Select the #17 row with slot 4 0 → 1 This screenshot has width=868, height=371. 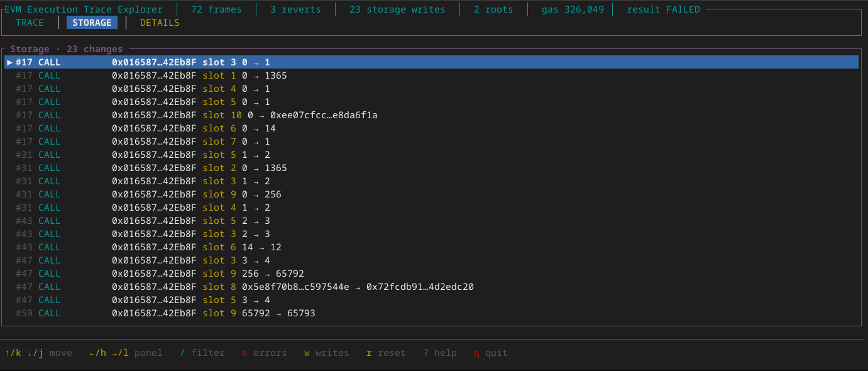(x=432, y=89)
